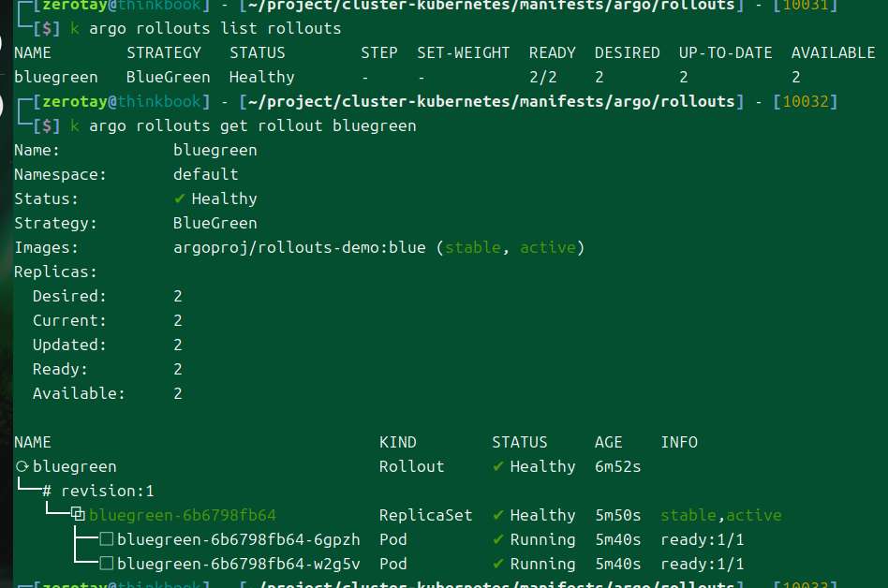Image resolution: width=888 pixels, height=588 pixels.
Task: Select pod name bluegreen-6b6798fb64-w2g5v
Action: click(x=239, y=564)
